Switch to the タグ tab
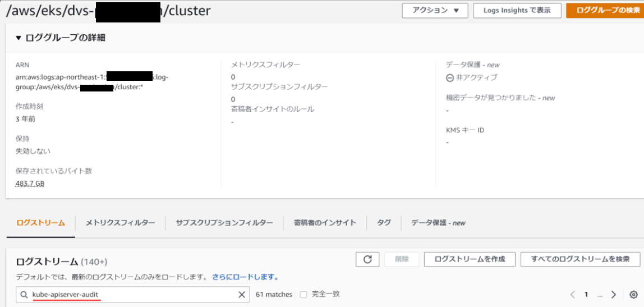This screenshot has width=644, height=307. (384, 223)
